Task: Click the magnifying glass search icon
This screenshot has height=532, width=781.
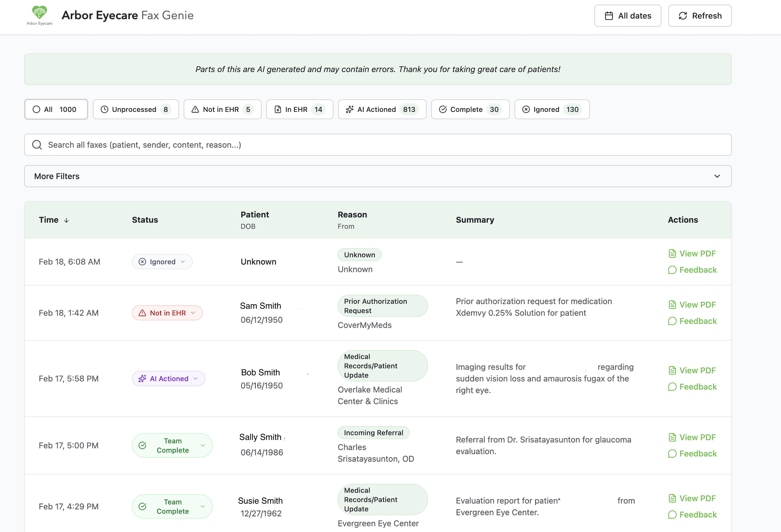Action: (37, 145)
